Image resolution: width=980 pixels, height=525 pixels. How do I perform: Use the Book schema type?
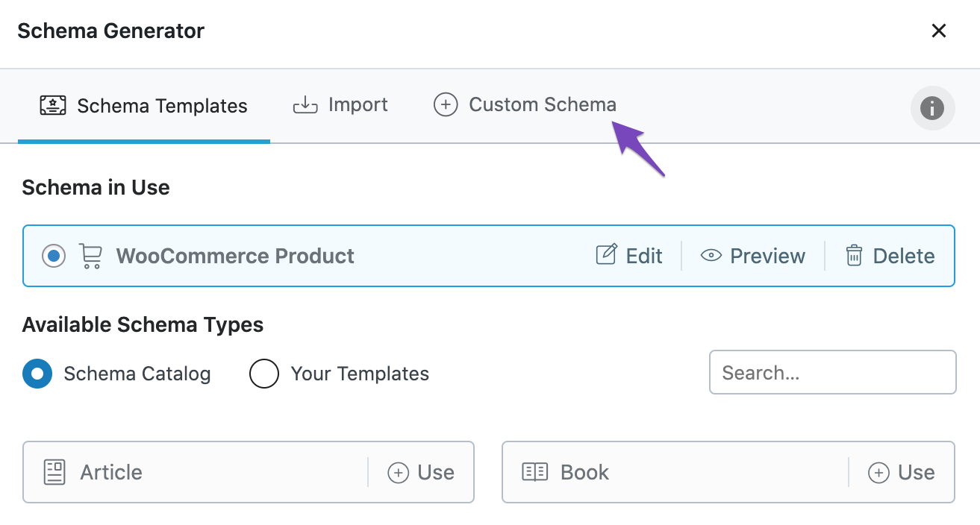tap(902, 472)
